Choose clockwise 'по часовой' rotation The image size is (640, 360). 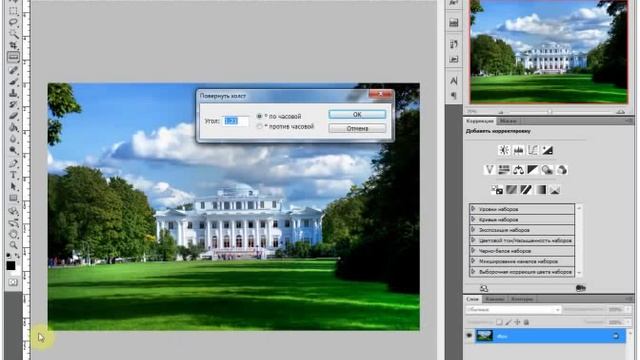[259, 116]
